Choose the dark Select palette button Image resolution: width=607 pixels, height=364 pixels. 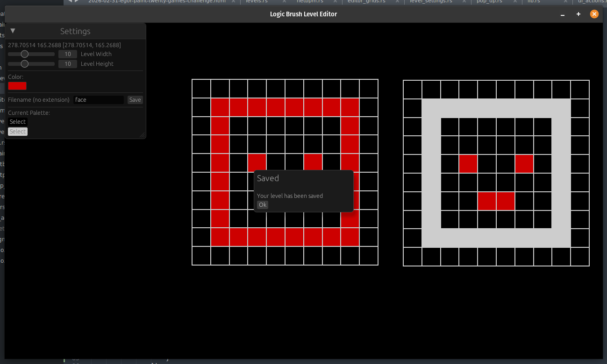pyautogui.click(x=18, y=122)
